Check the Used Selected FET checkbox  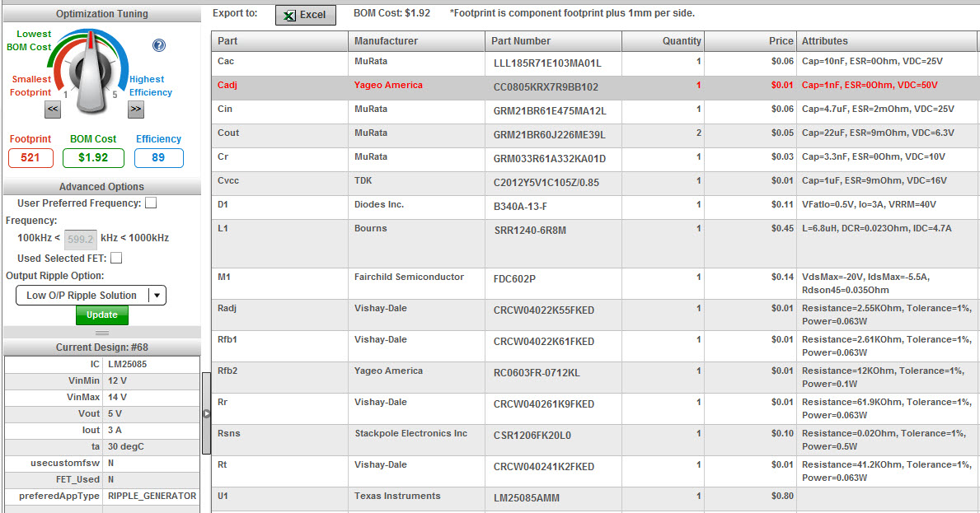click(116, 258)
